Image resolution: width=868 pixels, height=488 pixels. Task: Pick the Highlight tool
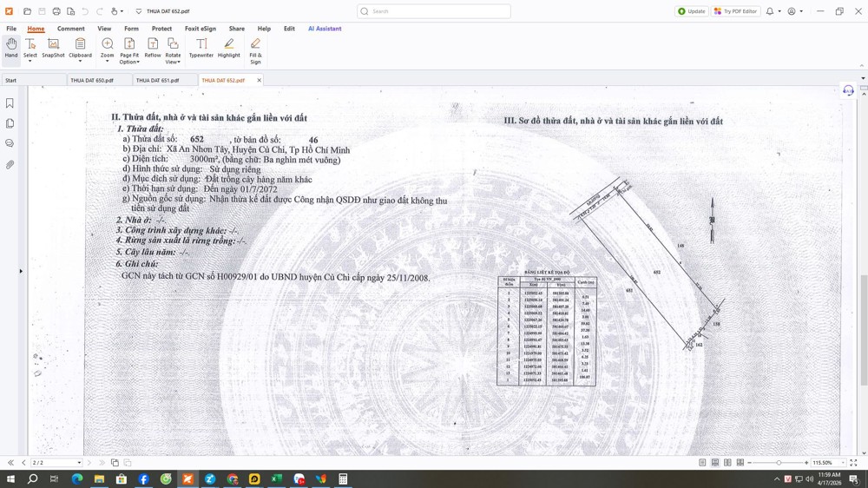tap(229, 49)
